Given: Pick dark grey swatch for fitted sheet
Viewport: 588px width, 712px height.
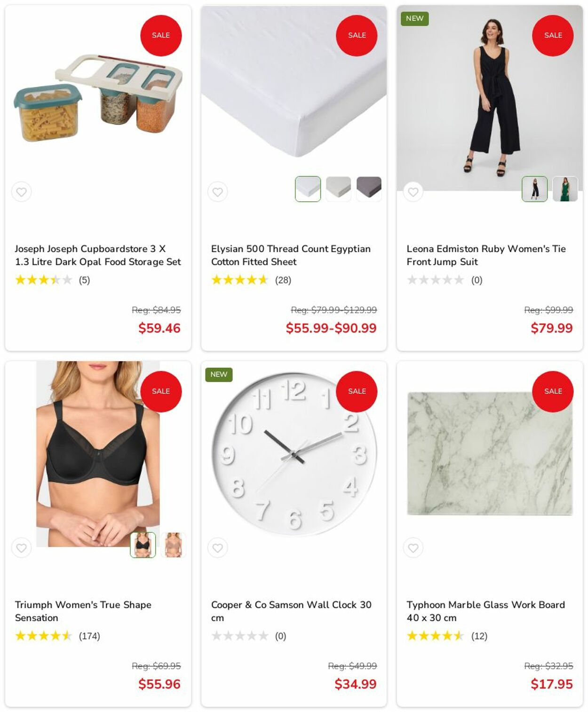Looking at the screenshot, I should pyautogui.click(x=369, y=189).
